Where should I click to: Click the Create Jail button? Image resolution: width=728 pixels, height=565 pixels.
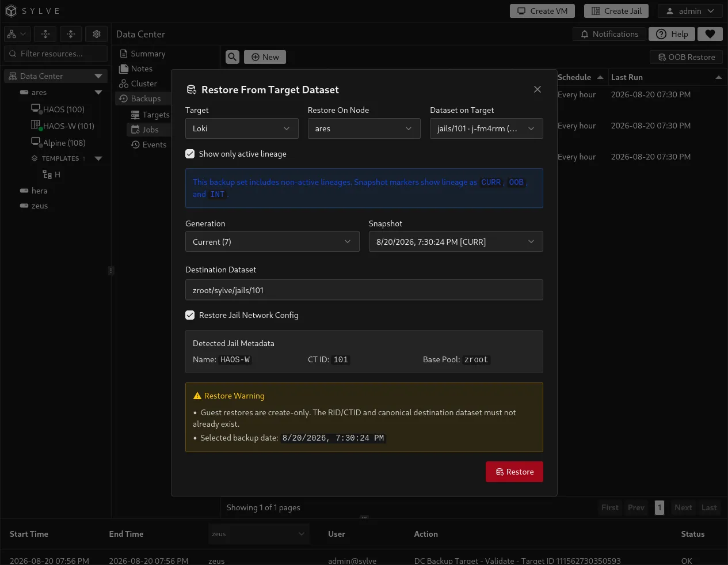tap(617, 11)
